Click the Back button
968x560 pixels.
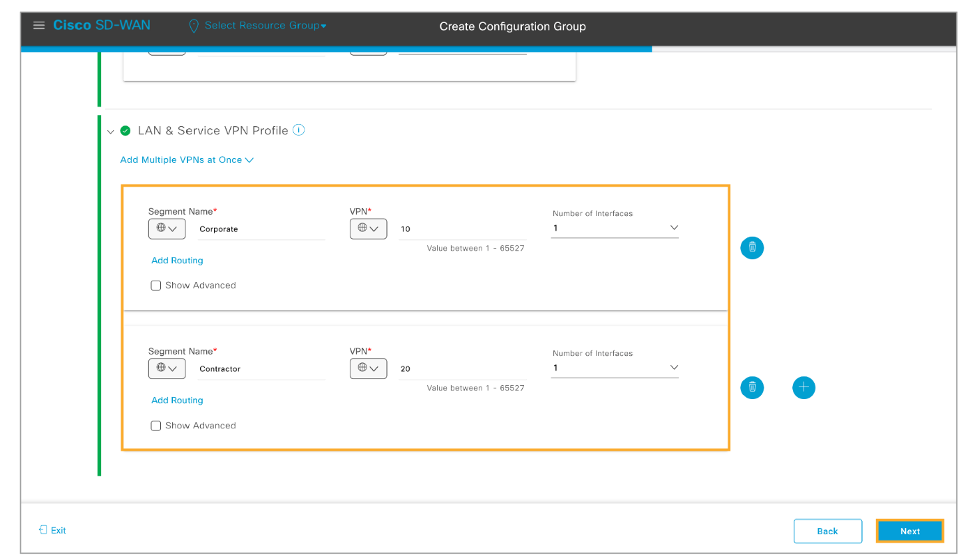827,531
